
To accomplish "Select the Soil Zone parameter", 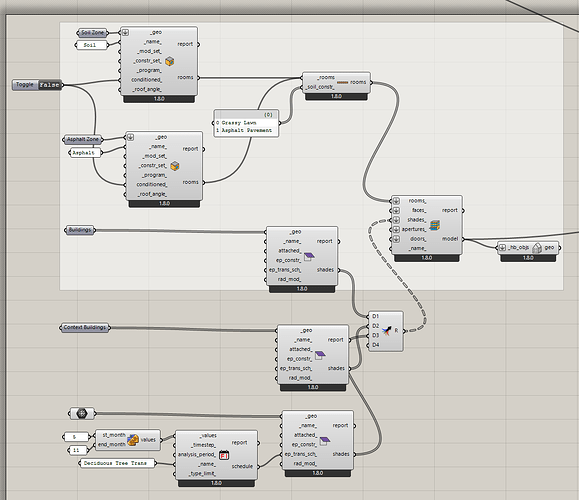I will coord(92,33).
